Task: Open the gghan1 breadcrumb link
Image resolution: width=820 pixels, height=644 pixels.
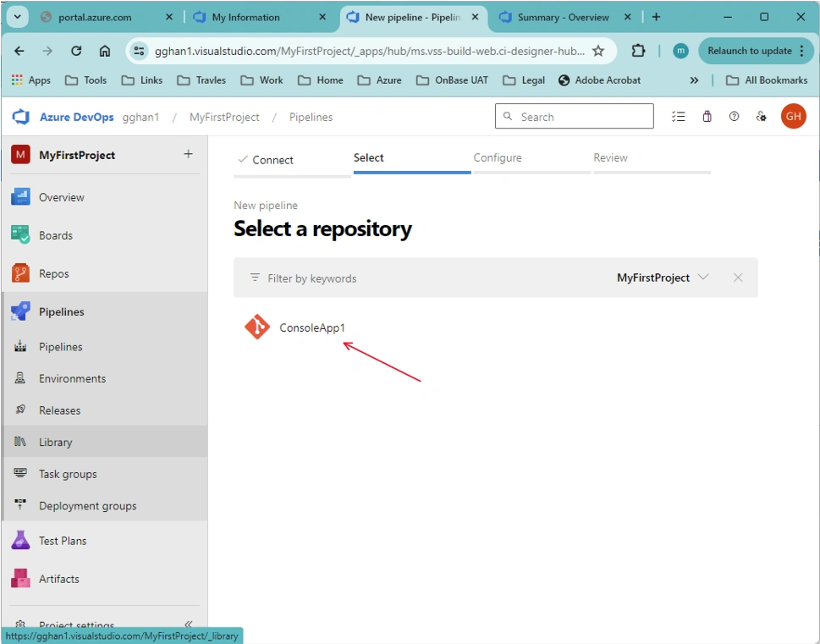Action: (140, 117)
